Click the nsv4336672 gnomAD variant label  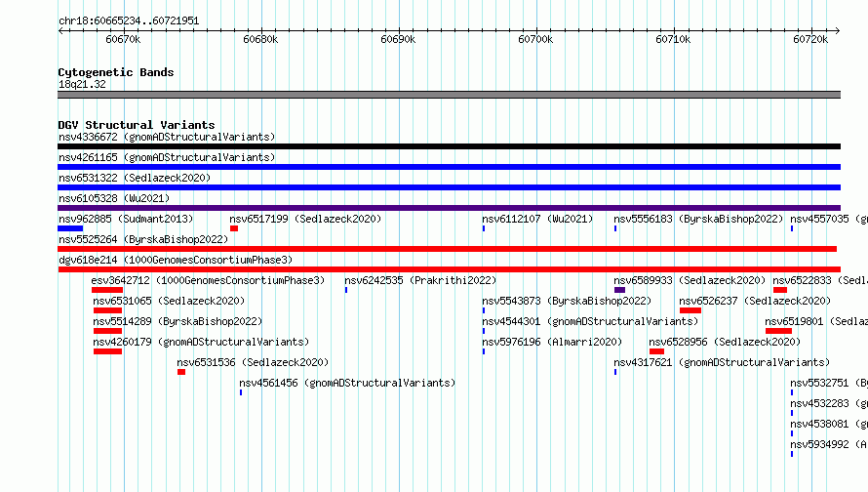[x=167, y=137]
